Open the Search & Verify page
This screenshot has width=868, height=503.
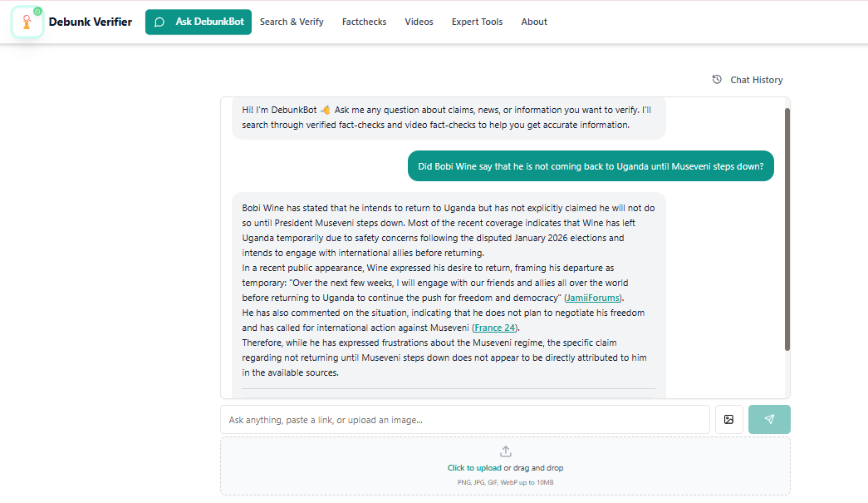click(292, 22)
